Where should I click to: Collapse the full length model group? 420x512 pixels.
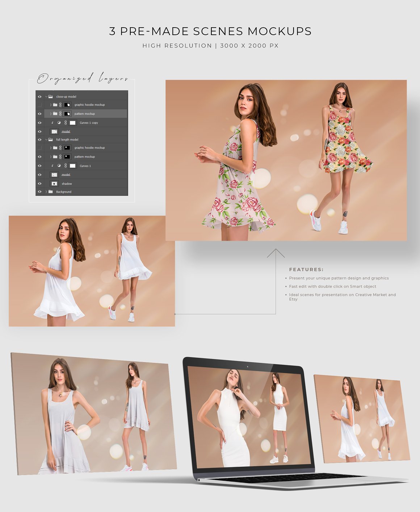point(46,140)
